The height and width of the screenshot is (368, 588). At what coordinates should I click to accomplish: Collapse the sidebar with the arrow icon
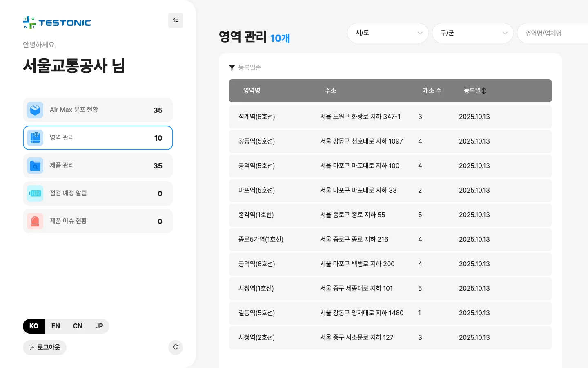[x=176, y=20]
